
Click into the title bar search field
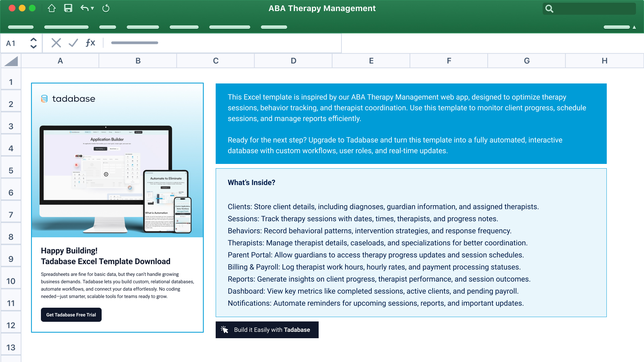pos(589,9)
